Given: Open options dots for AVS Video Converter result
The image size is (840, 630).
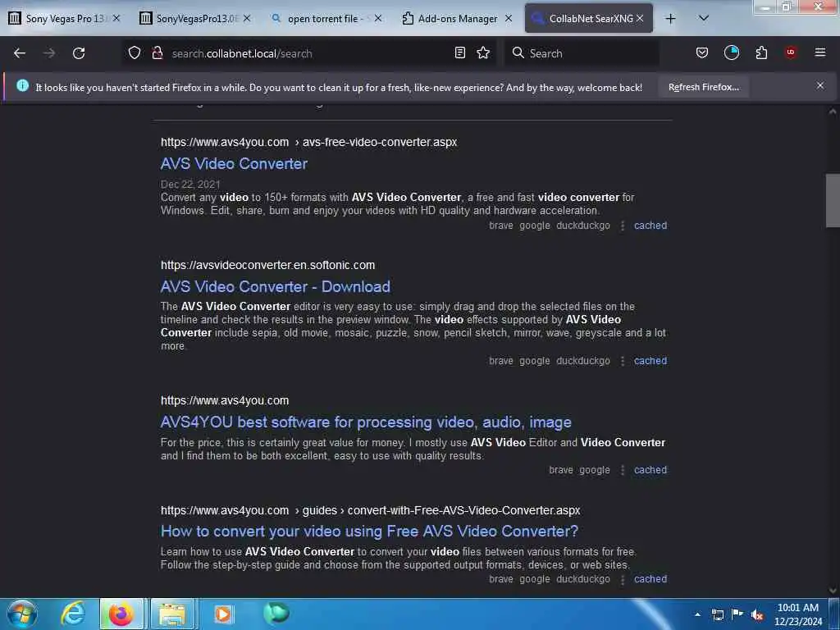Looking at the screenshot, I should click(x=622, y=226).
